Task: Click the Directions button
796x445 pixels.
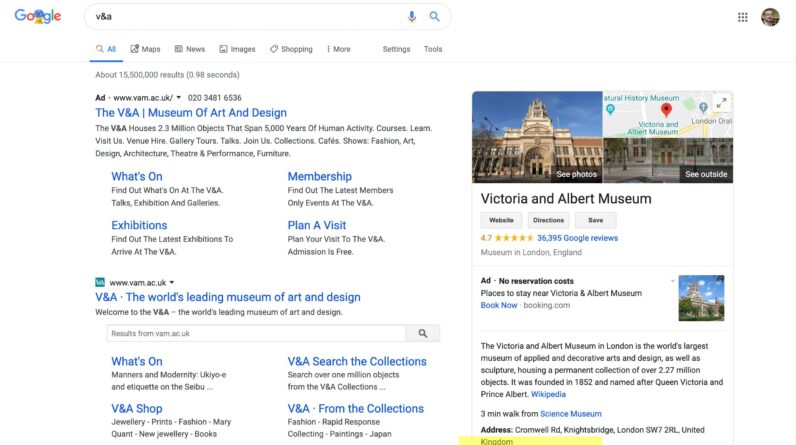Action: [x=548, y=220]
